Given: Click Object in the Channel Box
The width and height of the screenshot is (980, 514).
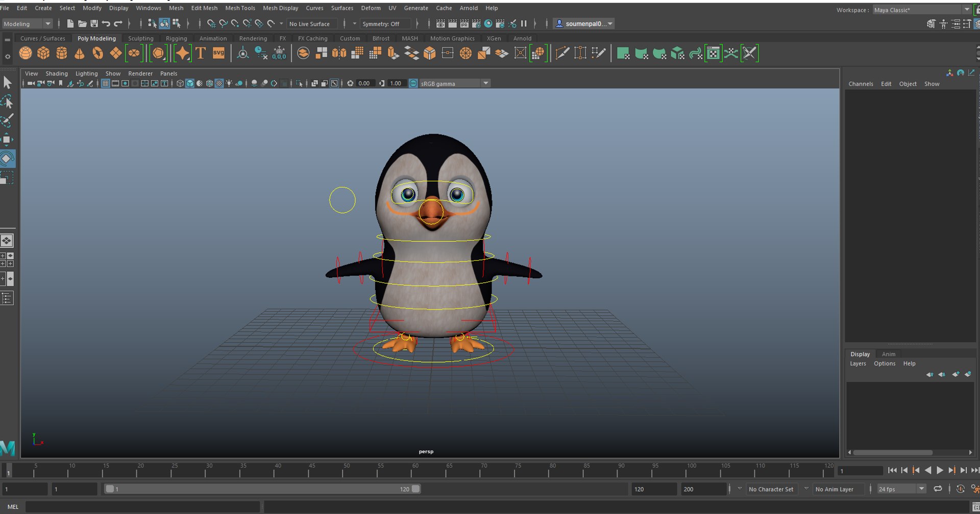Looking at the screenshot, I should click(x=908, y=84).
